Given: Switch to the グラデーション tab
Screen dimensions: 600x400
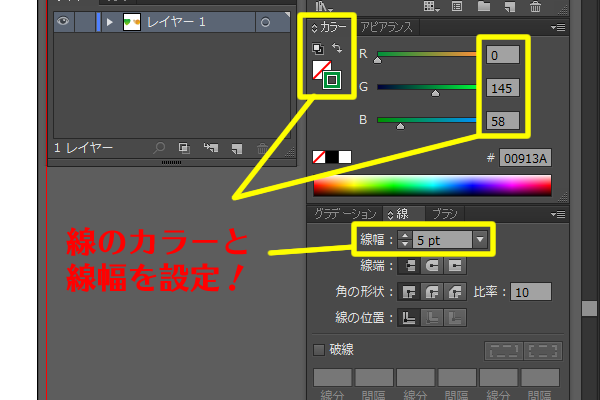Looking at the screenshot, I should click(x=342, y=213).
